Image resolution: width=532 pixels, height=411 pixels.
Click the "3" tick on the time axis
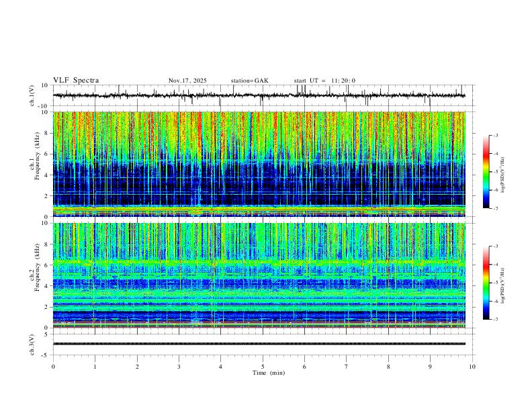179,367
